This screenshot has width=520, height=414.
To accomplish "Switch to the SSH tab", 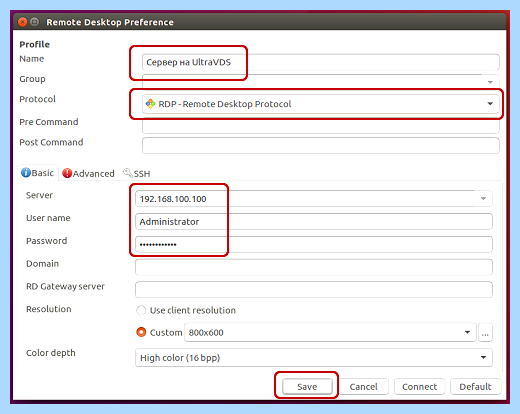I will click(x=137, y=173).
